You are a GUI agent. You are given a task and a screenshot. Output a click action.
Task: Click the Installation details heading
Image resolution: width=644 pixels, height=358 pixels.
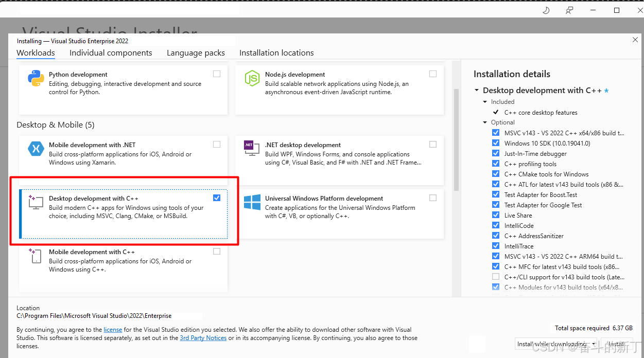click(x=512, y=74)
